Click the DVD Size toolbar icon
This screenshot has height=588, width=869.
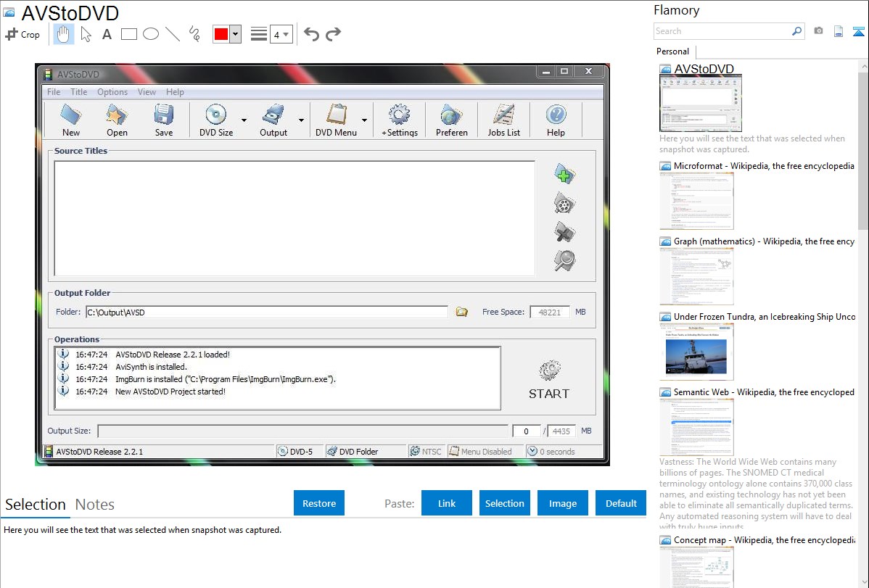(216, 120)
